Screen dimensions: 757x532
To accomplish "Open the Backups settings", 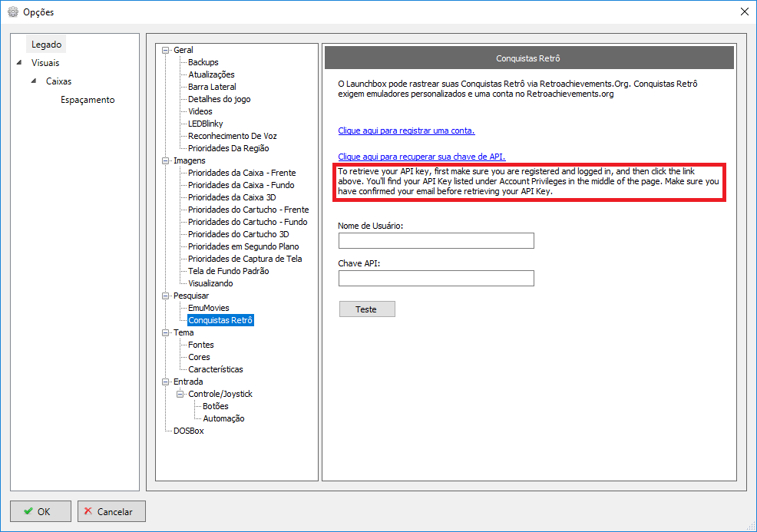I will (203, 62).
